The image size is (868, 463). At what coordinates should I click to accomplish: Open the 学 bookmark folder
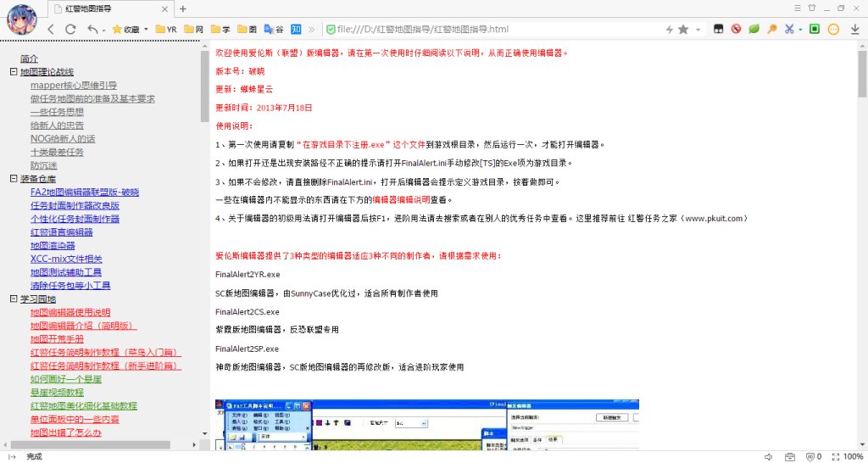click(221, 30)
